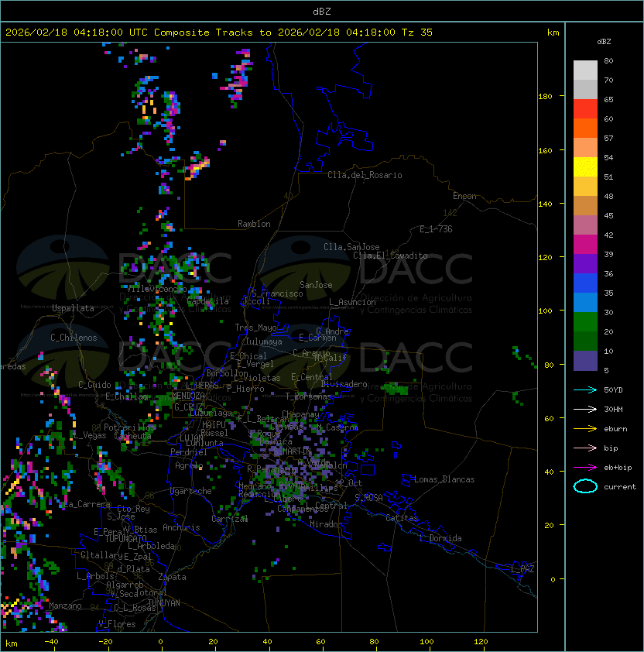Pick the violet purple dBZ legend swatch
This screenshot has width=644, height=652.
pos(585,263)
